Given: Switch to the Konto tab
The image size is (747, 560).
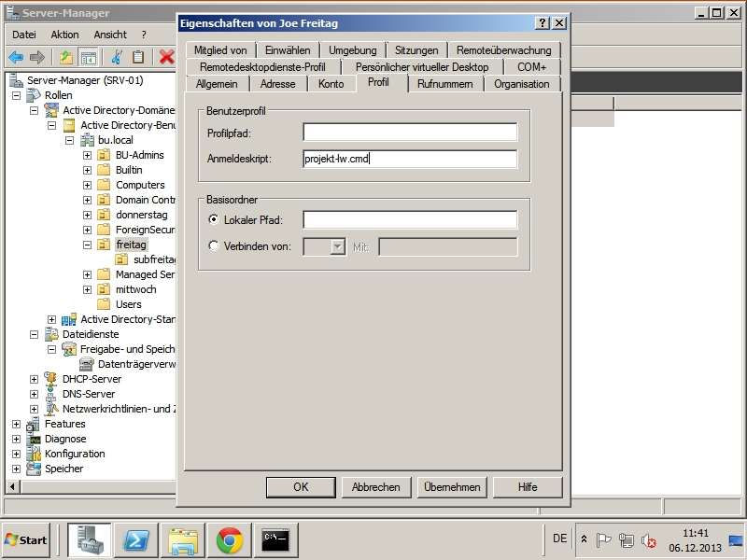Looking at the screenshot, I should coord(331,84).
